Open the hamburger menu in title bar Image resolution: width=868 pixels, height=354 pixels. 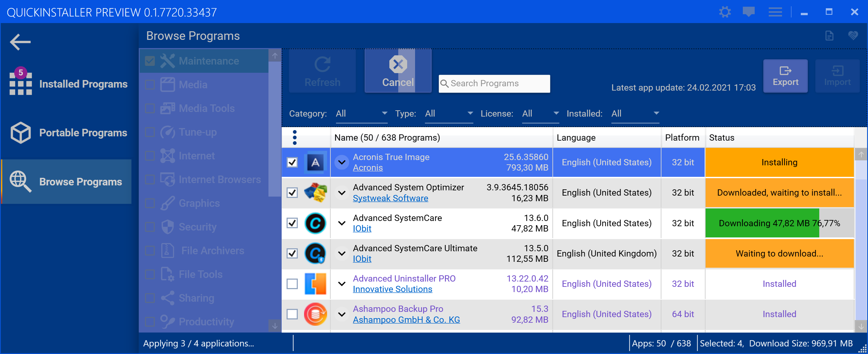tap(775, 12)
